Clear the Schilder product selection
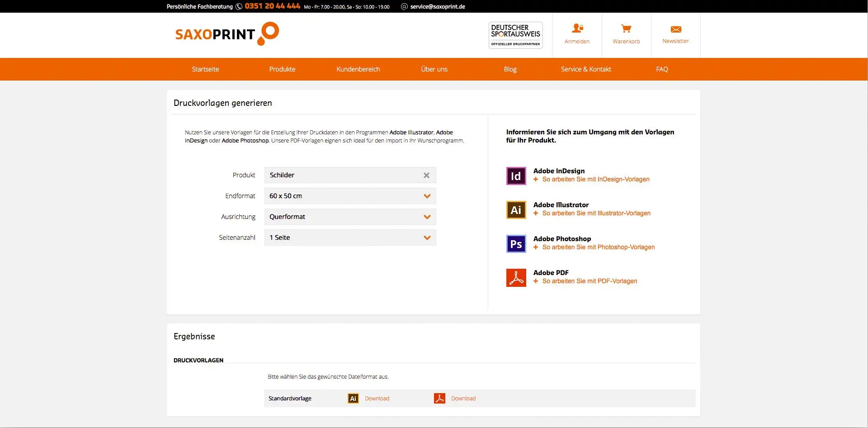Viewport: 868px width, 428px height. coord(426,176)
